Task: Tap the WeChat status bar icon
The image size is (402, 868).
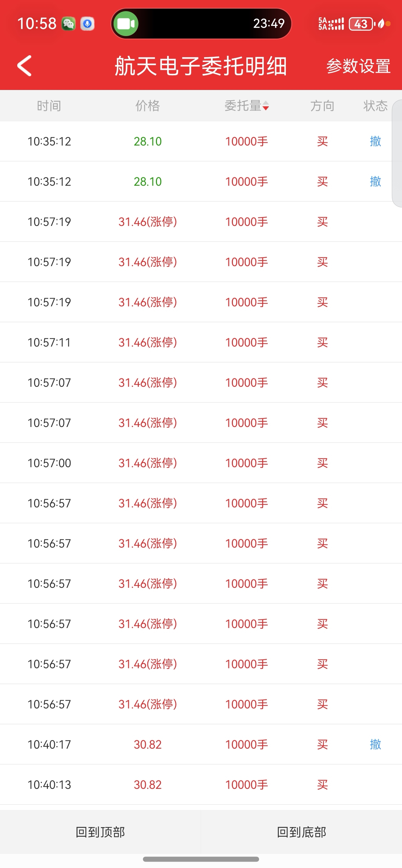Action: coord(68,24)
